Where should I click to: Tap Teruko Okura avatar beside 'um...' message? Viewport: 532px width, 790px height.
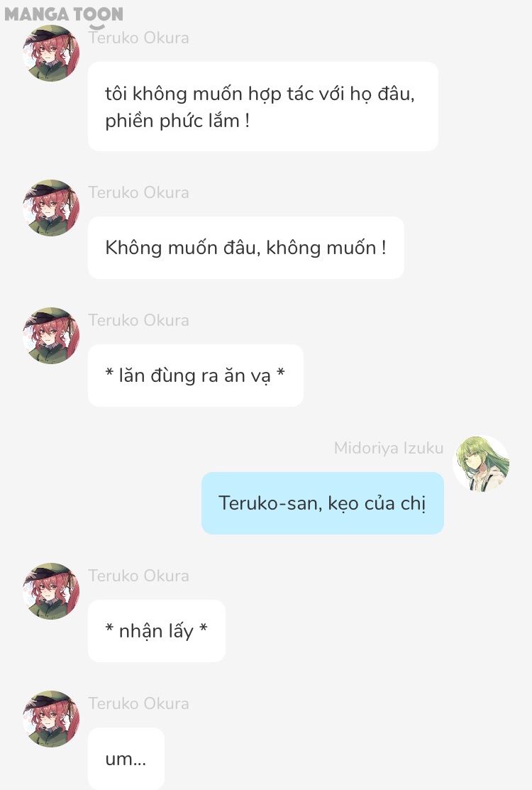[51, 719]
